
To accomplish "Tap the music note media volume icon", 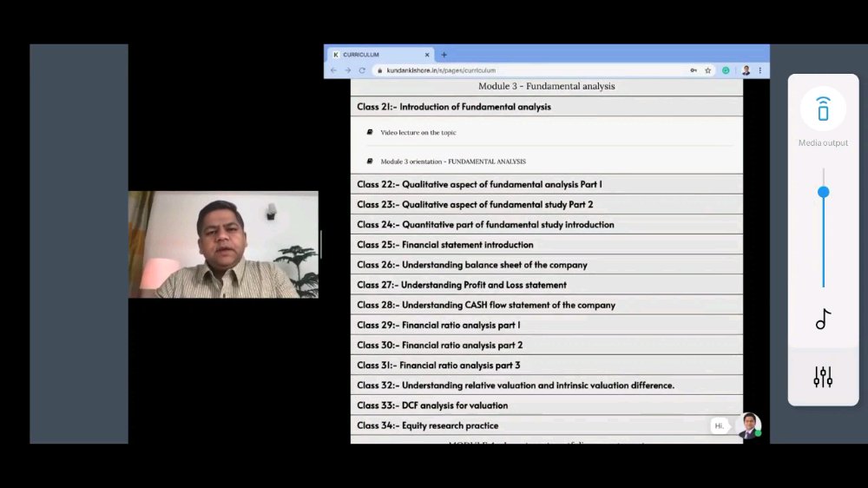I will [x=823, y=319].
